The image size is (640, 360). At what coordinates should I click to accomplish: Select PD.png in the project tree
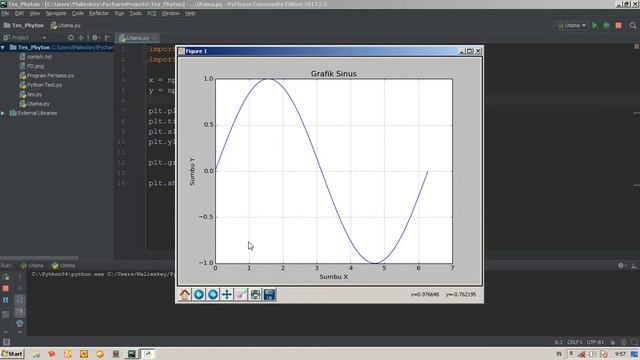[x=32, y=66]
